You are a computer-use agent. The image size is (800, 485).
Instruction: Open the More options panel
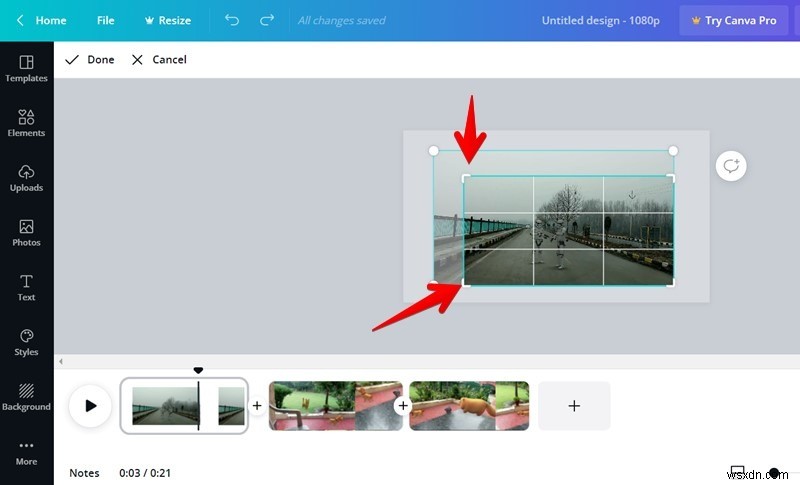26,453
